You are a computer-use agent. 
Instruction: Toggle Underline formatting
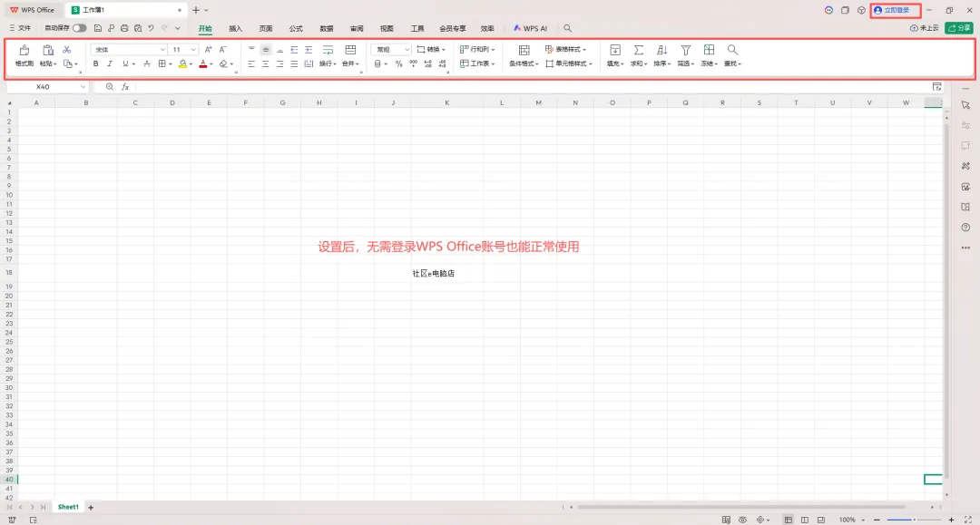[x=125, y=63]
